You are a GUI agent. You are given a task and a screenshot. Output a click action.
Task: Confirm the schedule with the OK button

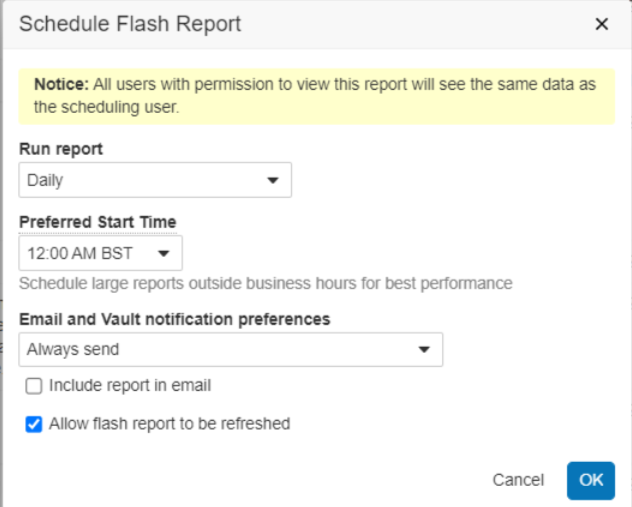(590, 480)
